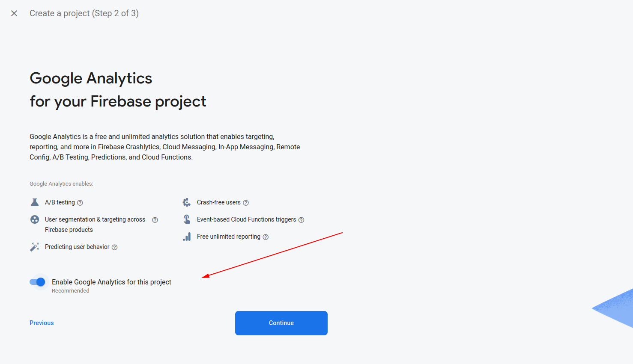This screenshot has height=364, width=633.
Task: Click the Create a project title text
Action: click(84, 13)
